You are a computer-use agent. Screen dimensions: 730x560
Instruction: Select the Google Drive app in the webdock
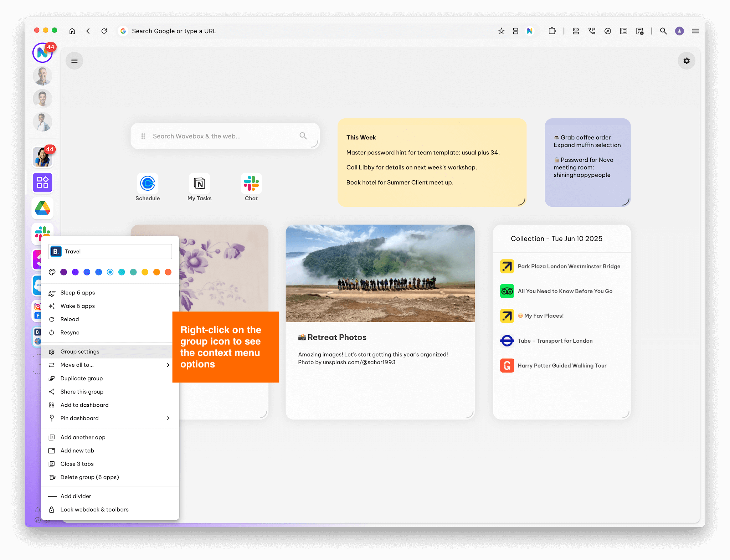(43, 208)
